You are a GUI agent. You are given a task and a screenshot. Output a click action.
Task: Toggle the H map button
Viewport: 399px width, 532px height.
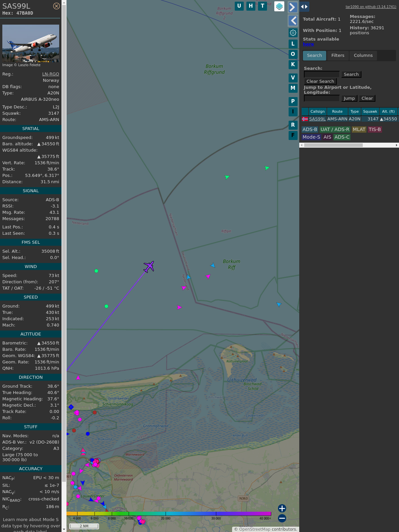click(251, 6)
